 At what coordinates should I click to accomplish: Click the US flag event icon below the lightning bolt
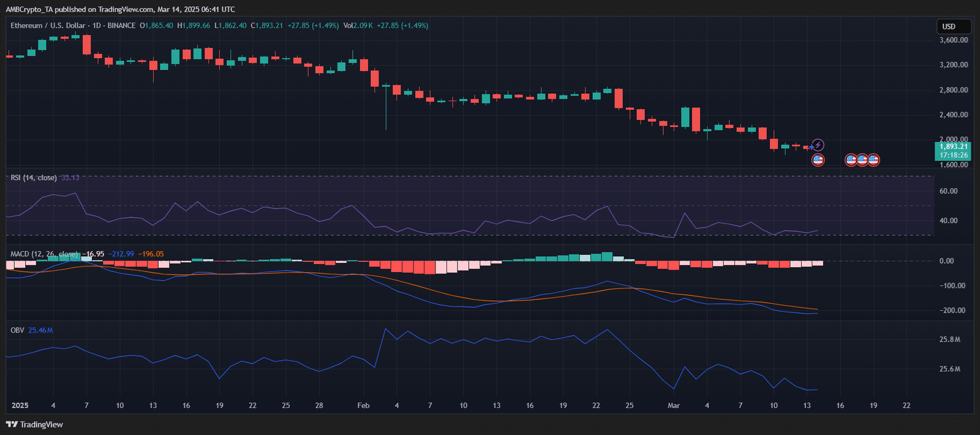[x=818, y=160]
